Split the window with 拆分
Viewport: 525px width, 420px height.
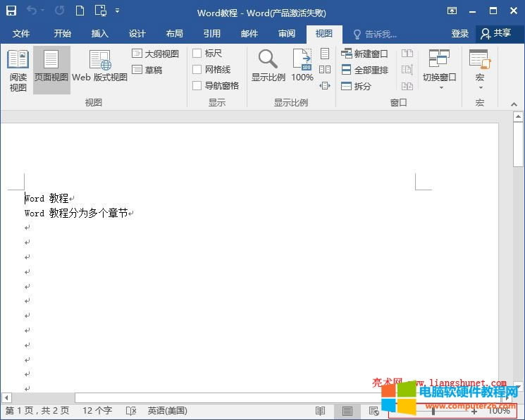coord(357,86)
